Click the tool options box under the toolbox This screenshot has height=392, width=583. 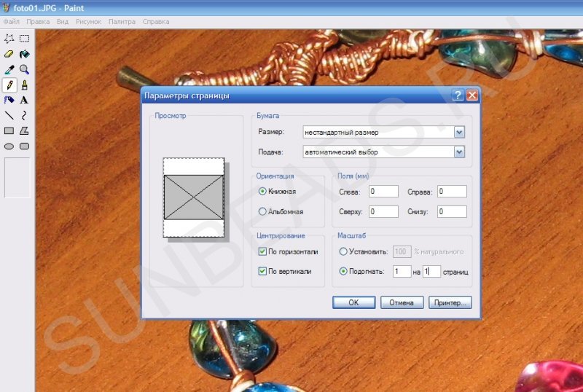pos(17,177)
